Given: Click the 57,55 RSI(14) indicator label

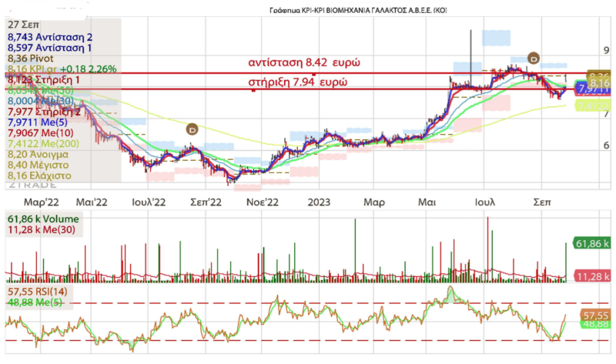Looking at the screenshot, I should [x=38, y=293].
